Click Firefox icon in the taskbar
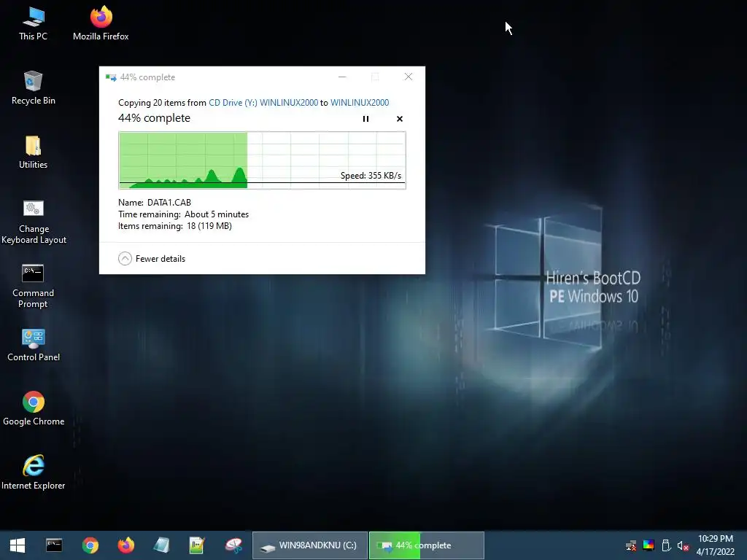 tap(125, 545)
